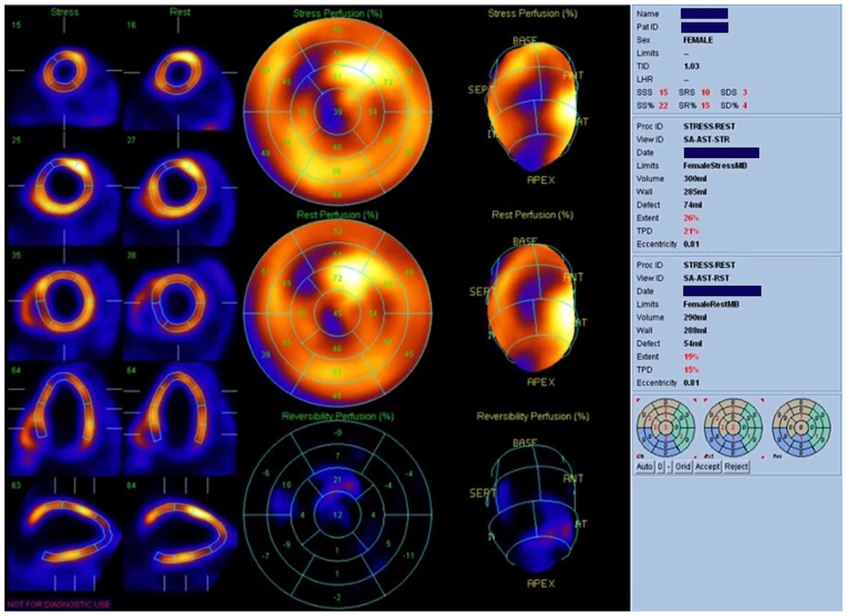Select the reversibility segmental score chart

click(x=801, y=427)
